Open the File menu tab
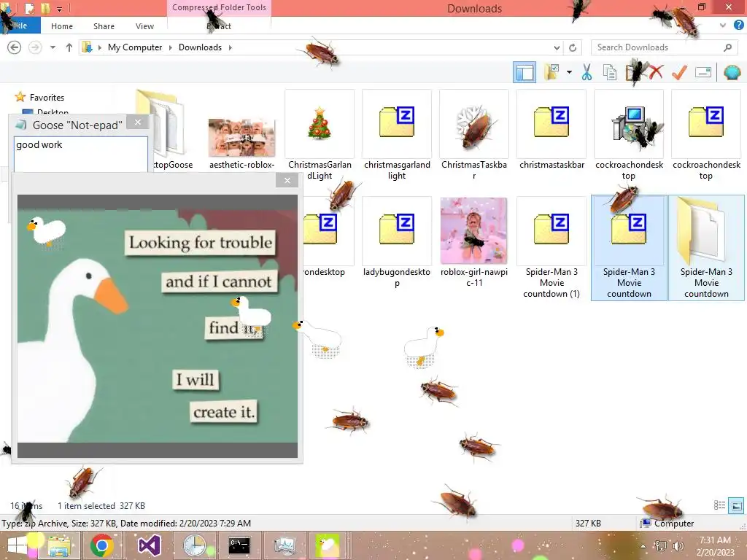747x560 pixels. coord(21,26)
